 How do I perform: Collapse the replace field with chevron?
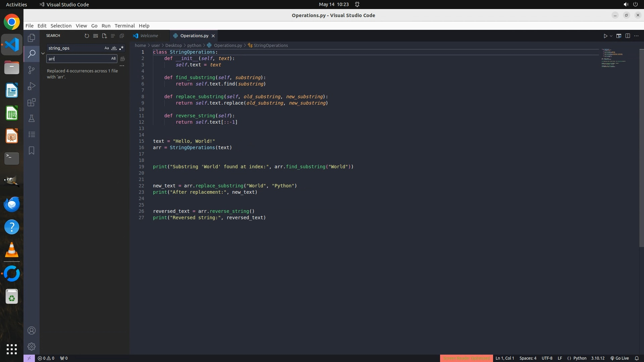pos(43,53)
